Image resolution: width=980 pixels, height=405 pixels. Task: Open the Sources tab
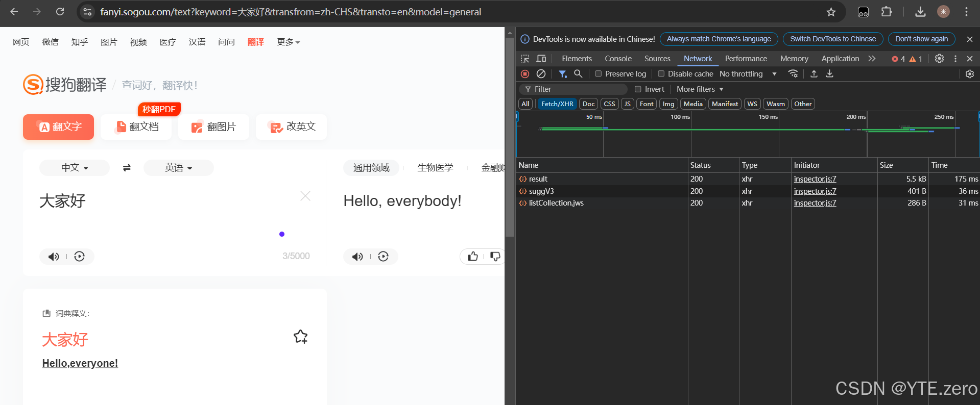(657, 59)
